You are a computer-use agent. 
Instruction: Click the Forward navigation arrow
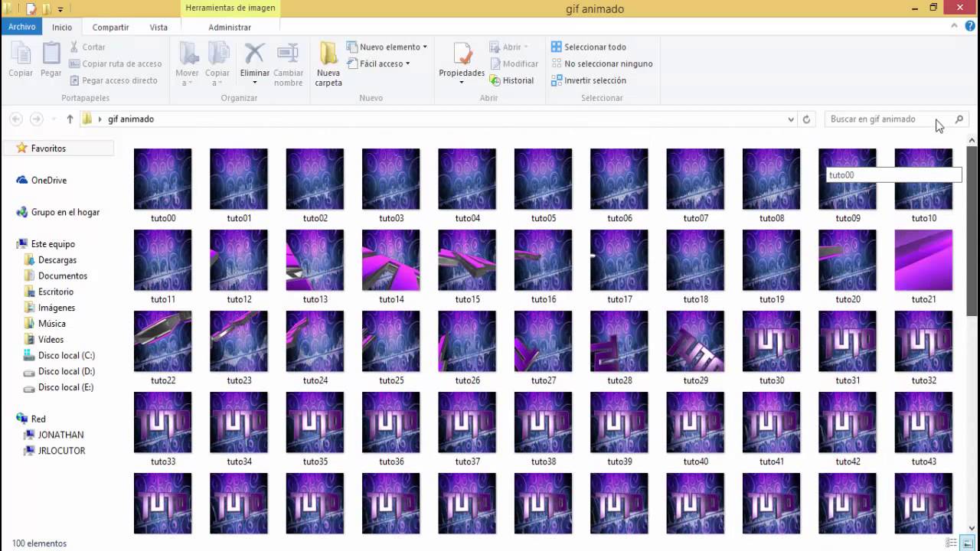[x=36, y=119]
